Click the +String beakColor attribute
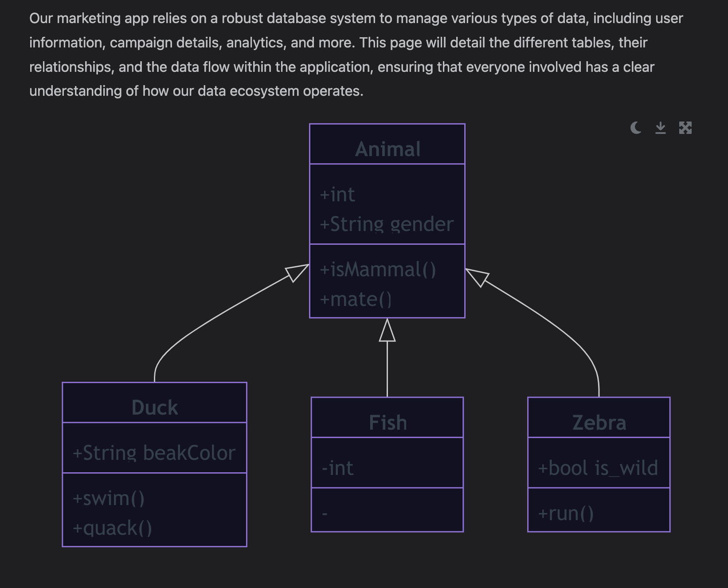The height and width of the screenshot is (588, 728). click(x=154, y=453)
